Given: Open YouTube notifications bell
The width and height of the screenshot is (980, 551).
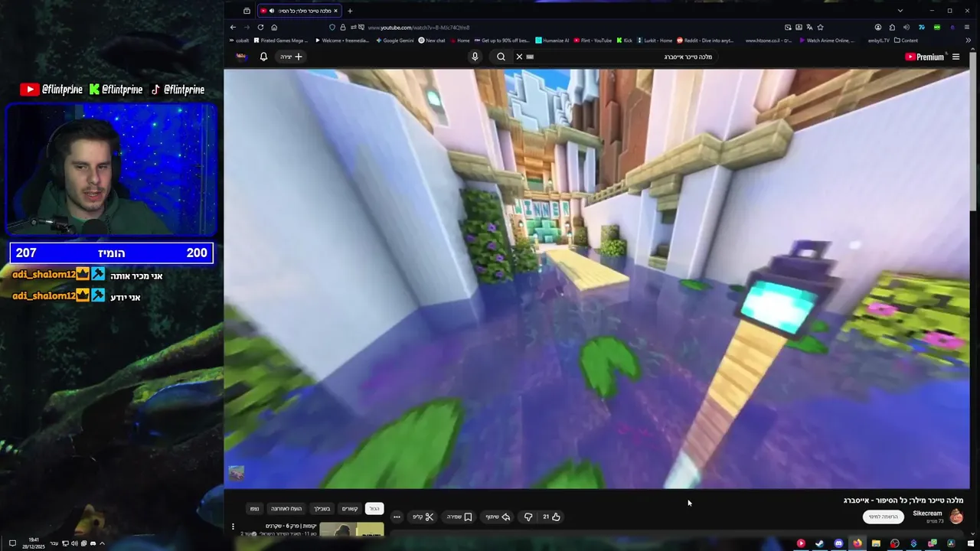Looking at the screenshot, I should pyautogui.click(x=263, y=57).
